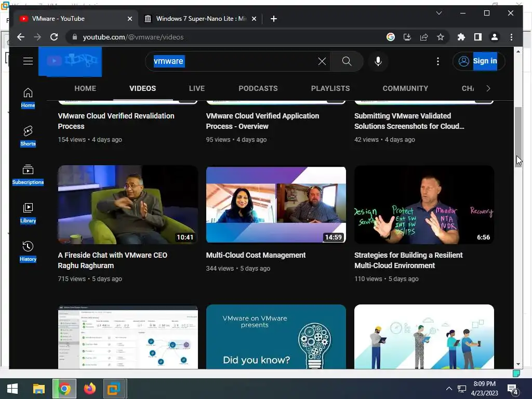The height and width of the screenshot is (399, 532).
Task: Click the Google account icon in address bar
Action: click(391, 37)
